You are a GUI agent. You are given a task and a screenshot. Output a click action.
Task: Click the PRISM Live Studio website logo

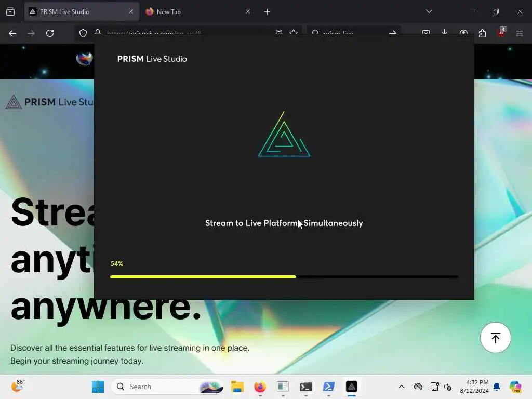tap(49, 102)
